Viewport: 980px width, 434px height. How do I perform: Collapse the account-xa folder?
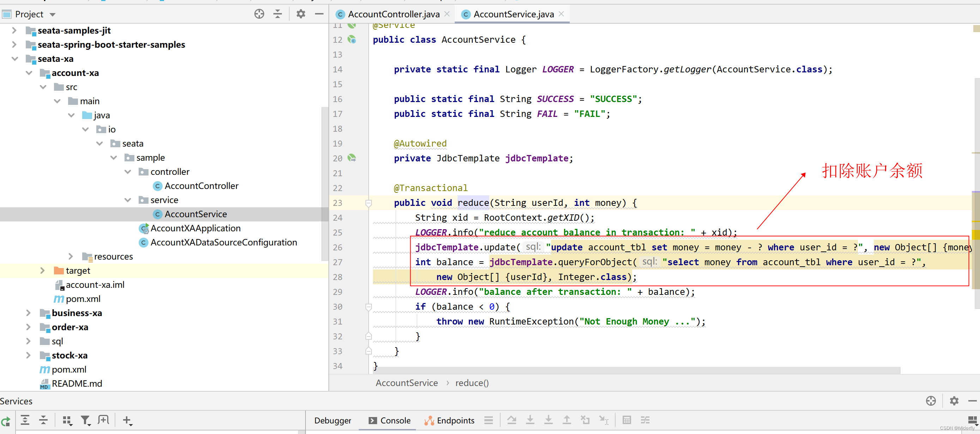pos(29,73)
